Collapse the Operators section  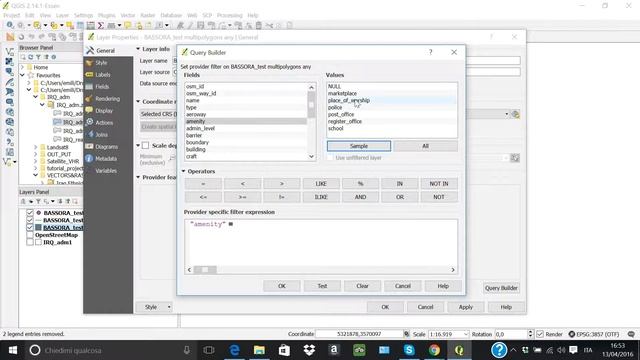(x=184, y=171)
